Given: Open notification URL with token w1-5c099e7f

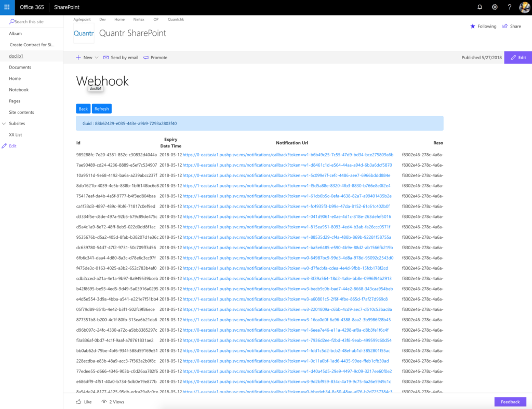Looking at the screenshot, I should (286, 175).
